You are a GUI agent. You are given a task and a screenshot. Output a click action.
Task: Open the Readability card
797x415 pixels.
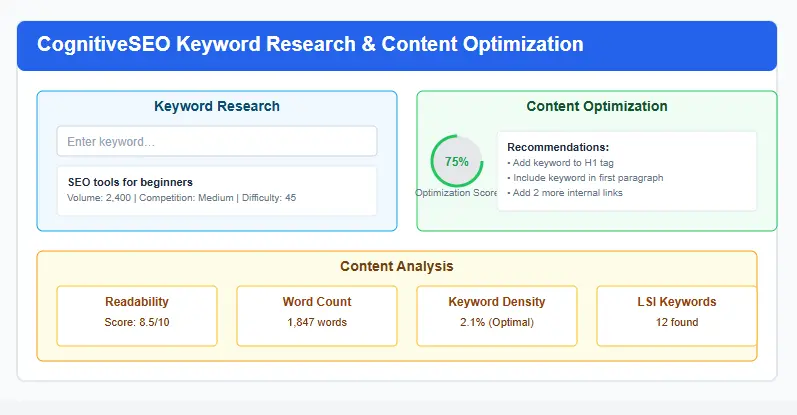(x=137, y=315)
